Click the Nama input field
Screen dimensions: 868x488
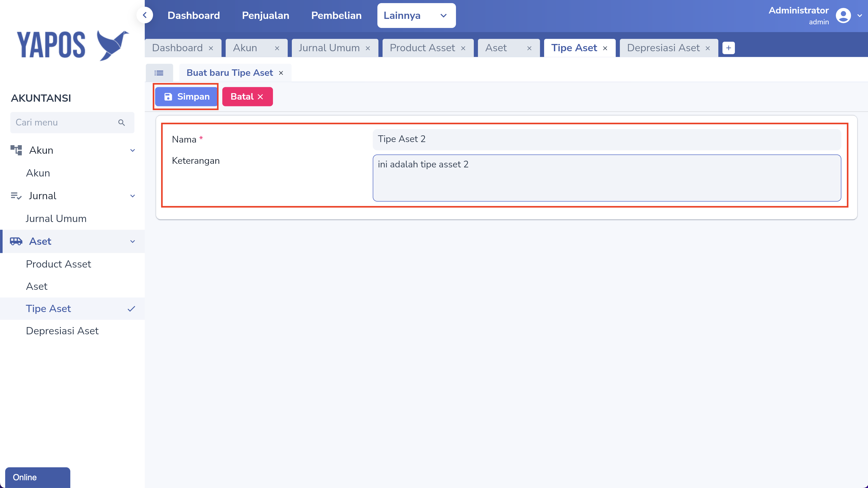tap(606, 139)
